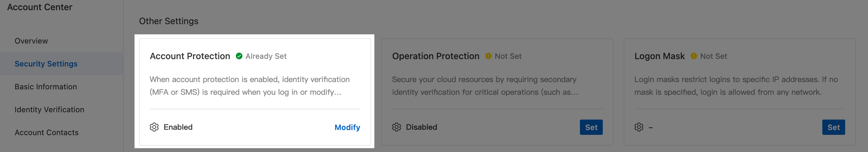Viewport: 868px width, 152px height.
Task: Click the gear icon beside Disabled
Action: point(396,127)
